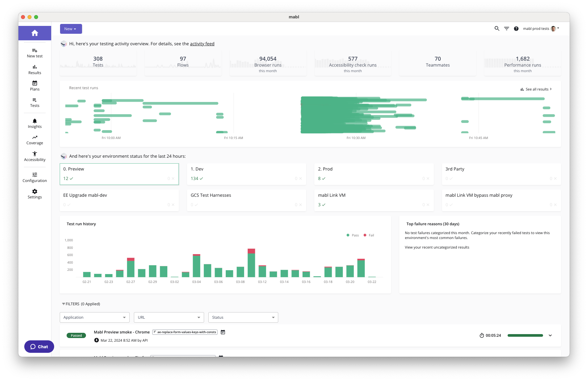The width and height of the screenshot is (588, 381).
Task: Open the 97 Flows summary card
Action: [x=183, y=63]
